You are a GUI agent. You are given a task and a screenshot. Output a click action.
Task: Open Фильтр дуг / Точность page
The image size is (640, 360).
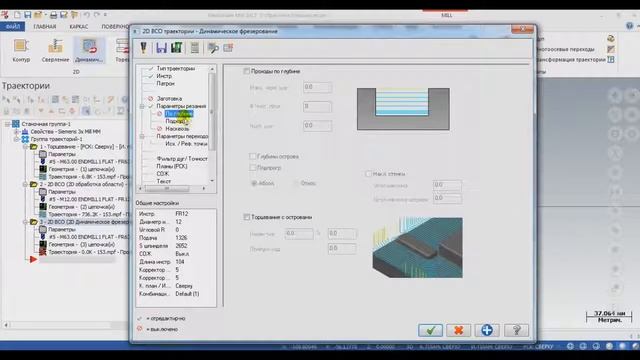pos(182,159)
